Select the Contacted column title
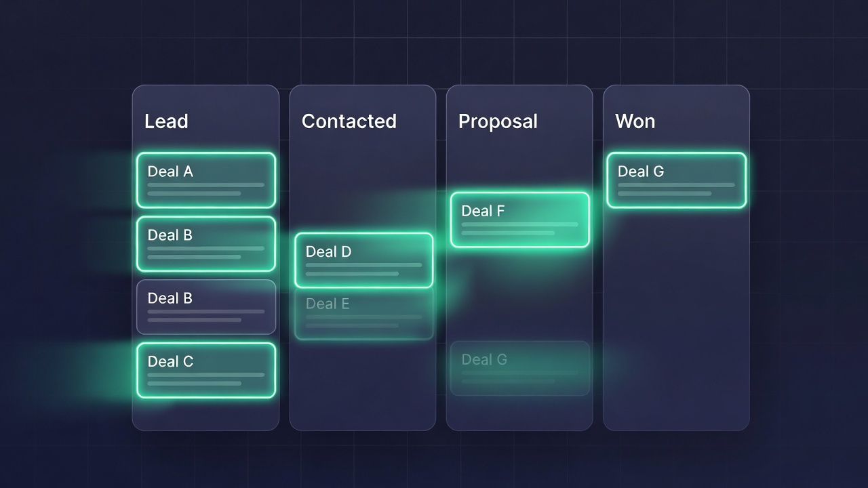 (349, 121)
